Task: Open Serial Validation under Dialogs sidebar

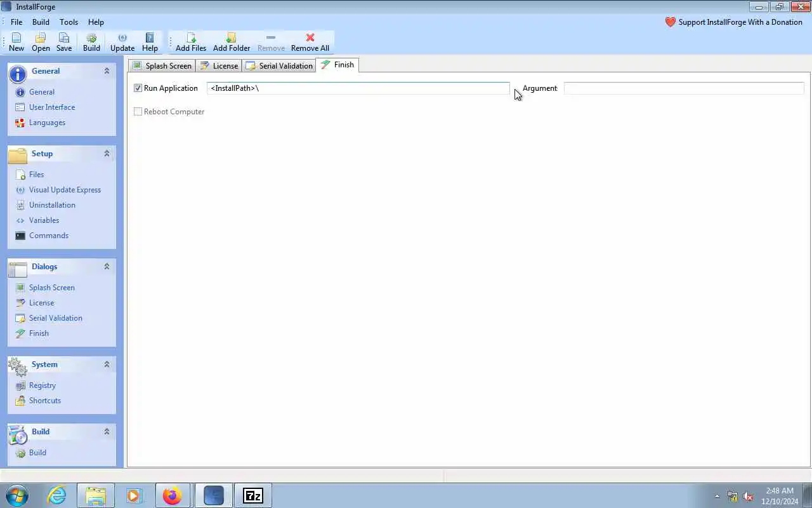Action: click(55, 318)
